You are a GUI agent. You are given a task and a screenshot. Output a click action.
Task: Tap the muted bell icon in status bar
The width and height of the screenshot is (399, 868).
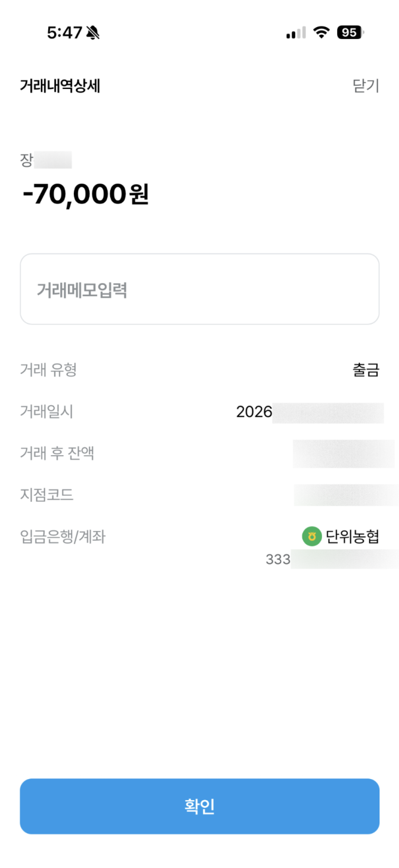pos(93,33)
